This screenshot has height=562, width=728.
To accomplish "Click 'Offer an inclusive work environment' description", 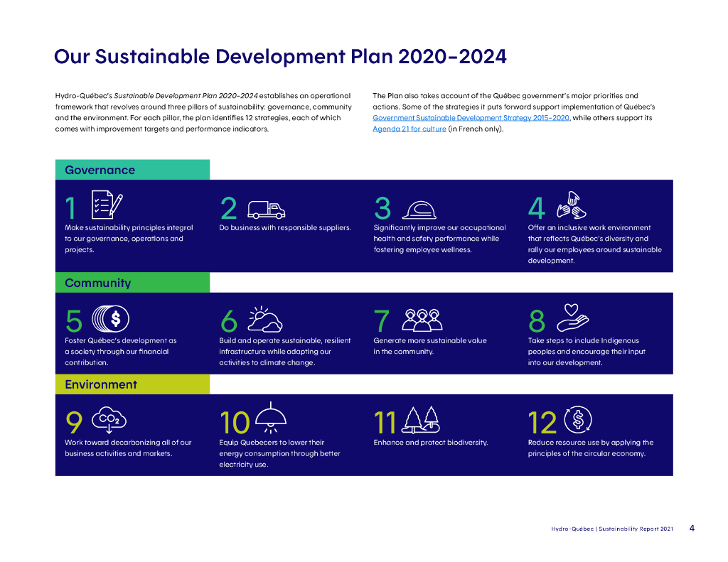I will click(x=595, y=244).
